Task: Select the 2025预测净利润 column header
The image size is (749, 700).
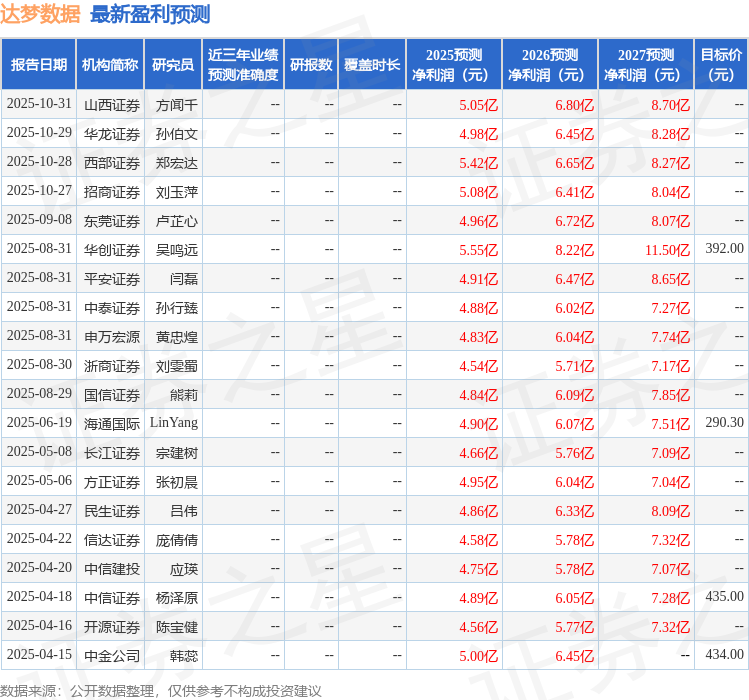Action: pyautogui.click(x=454, y=65)
